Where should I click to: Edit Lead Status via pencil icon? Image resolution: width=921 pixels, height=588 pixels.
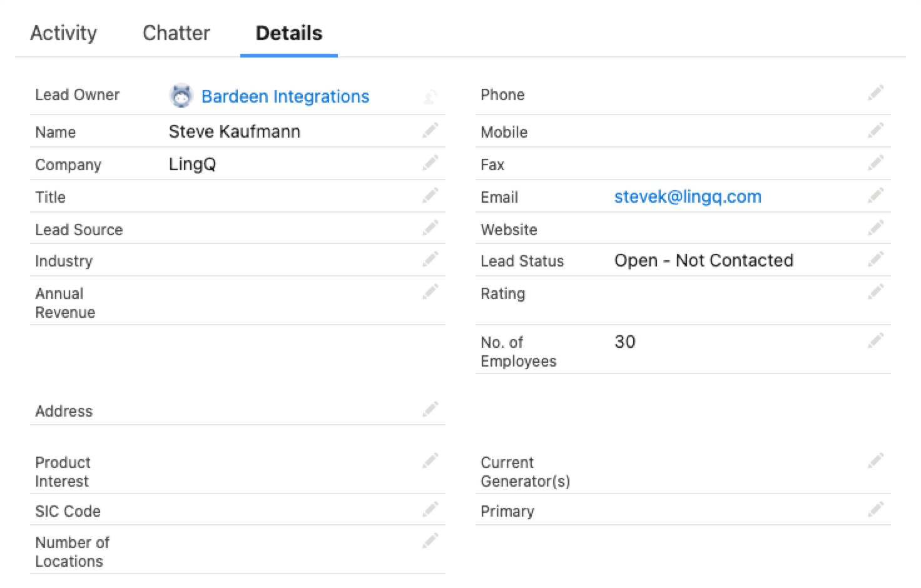coord(876,259)
